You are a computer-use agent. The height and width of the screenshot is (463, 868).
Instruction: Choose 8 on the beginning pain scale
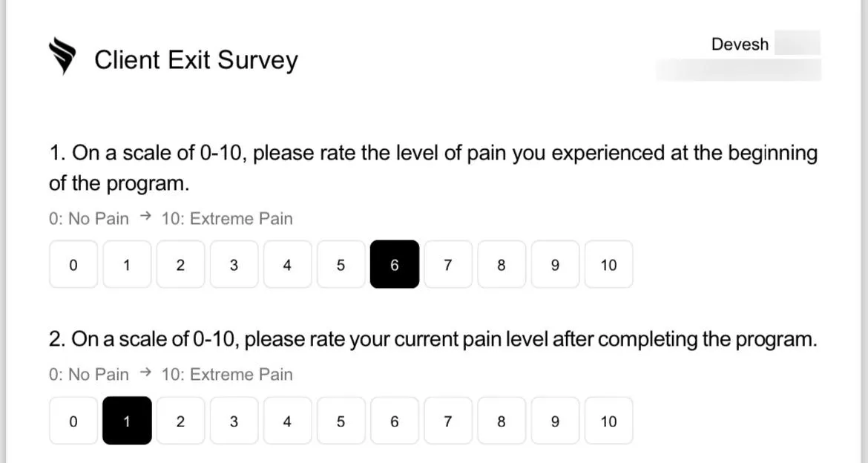pyautogui.click(x=502, y=264)
